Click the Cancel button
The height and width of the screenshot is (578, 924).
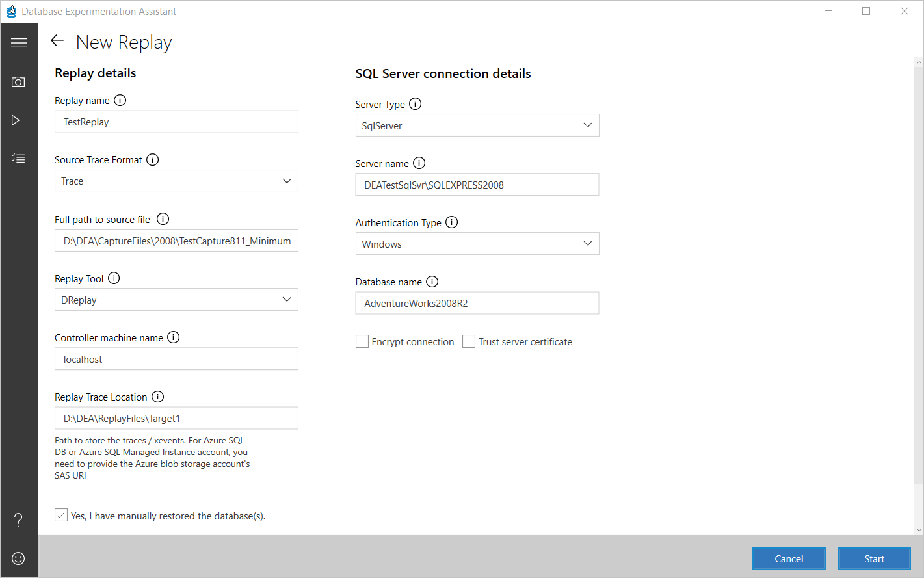coord(789,559)
